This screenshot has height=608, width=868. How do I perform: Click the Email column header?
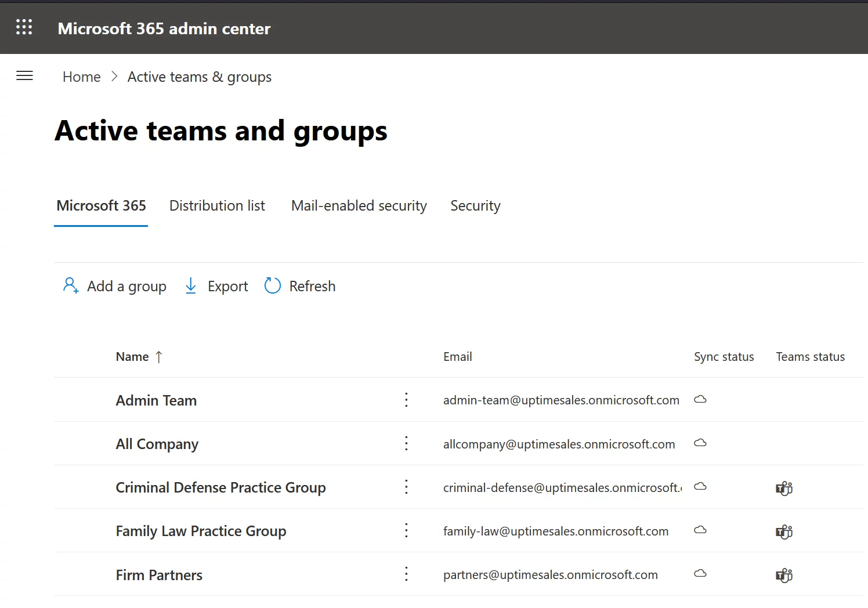457,357
